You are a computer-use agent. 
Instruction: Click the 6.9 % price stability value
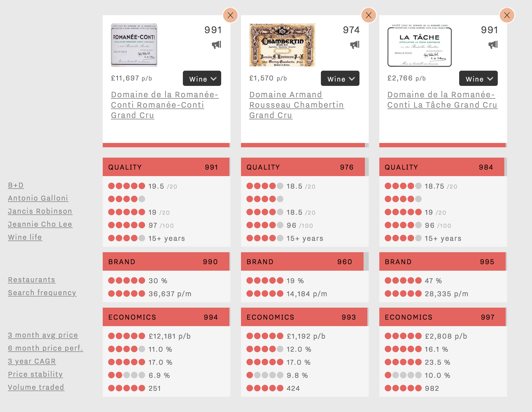click(x=159, y=376)
